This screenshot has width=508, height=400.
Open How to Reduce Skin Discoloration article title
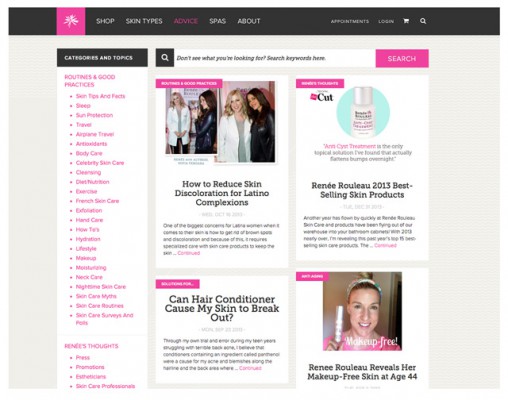pos(222,193)
